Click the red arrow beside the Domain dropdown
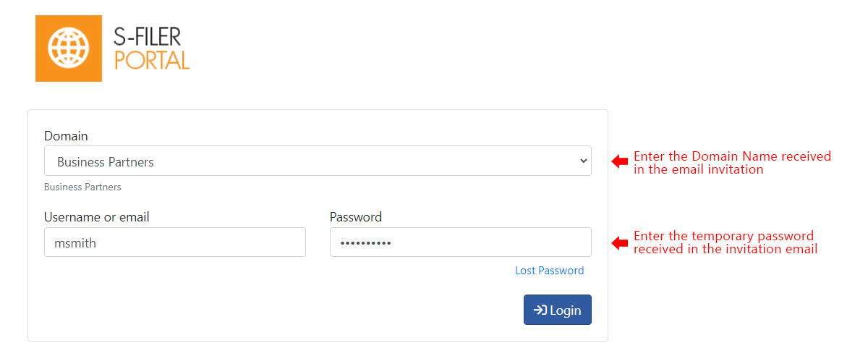 coord(620,161)
